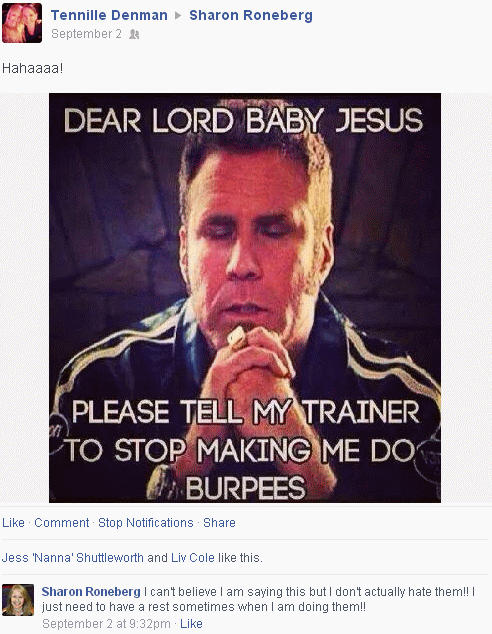Click the 'like this.' text after names
This screenshot has width=492, height=634.
tap(240, 558)
